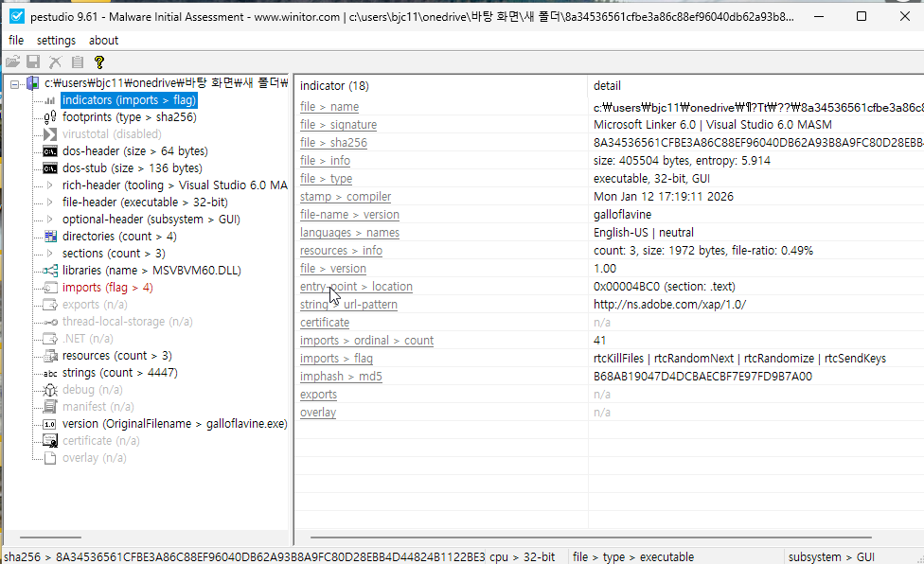Click the open file toolbar icon
The height and width of the screenshot is (564, 924).
(13, 62)
